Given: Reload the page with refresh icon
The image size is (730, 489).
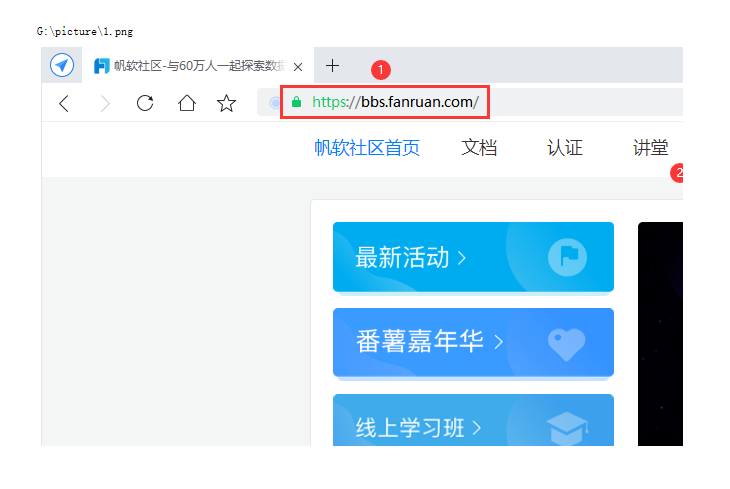Looking at the screenshot, I should 145,103.
